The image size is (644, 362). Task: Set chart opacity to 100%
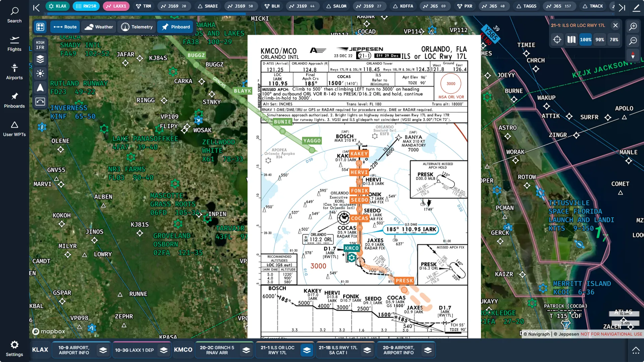pyautogui.click(x=586, y=40)
